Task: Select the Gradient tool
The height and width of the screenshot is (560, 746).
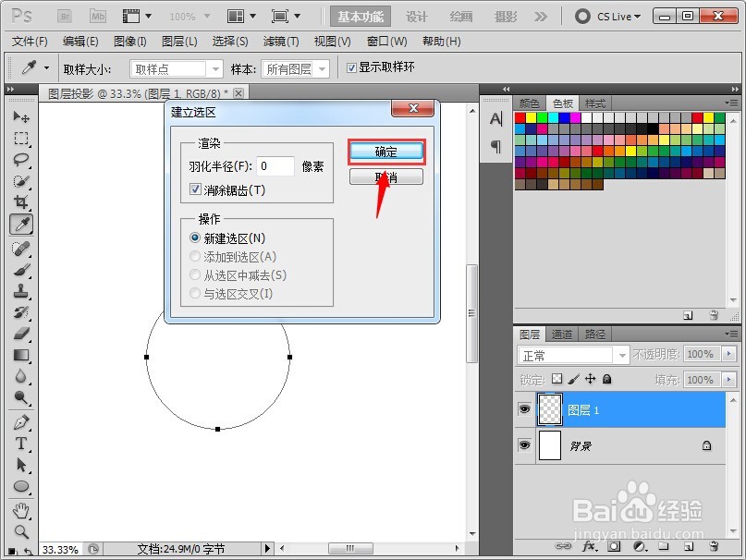Action: [21, 356]
